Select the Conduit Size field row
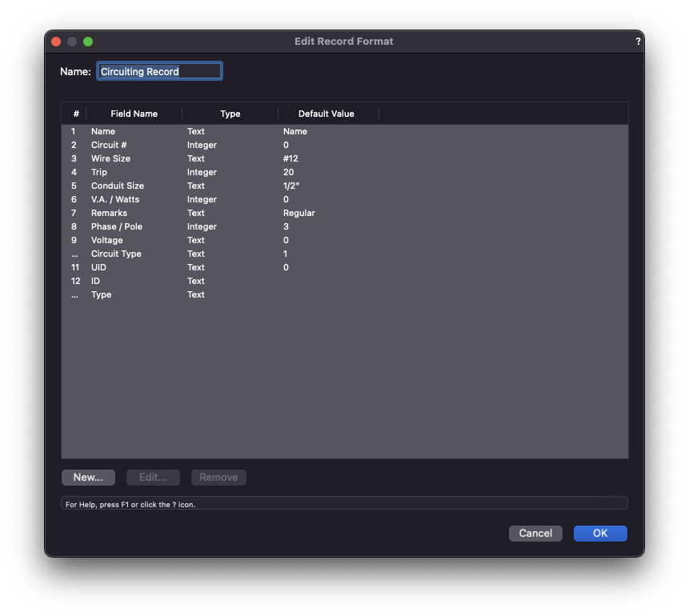 118,186
